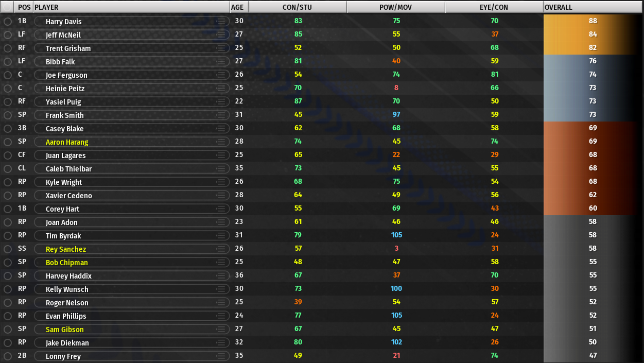Image resolution: width=644 pixels, height=363 pixels.
Task: Open the list menu icon for Yasiel Puig
Action: click(x=221, y=101)
